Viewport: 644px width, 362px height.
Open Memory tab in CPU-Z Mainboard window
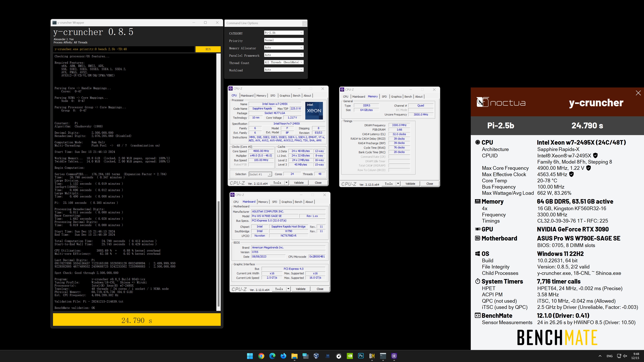click(x=263, y=202)
